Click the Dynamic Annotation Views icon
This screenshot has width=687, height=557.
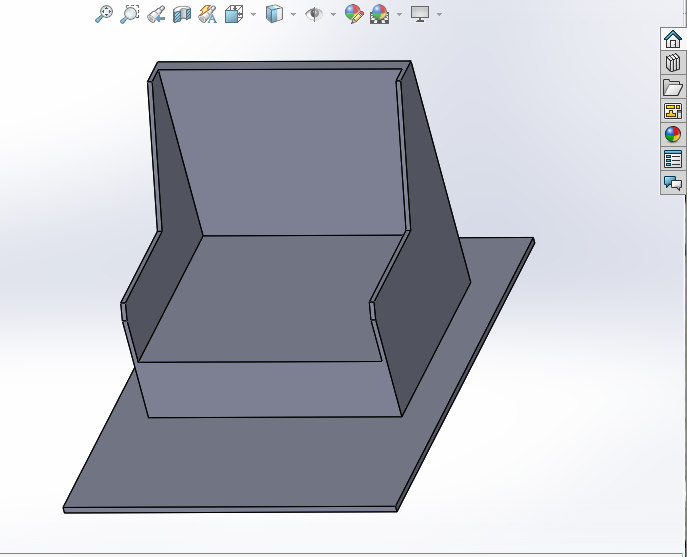pos(208,14)
